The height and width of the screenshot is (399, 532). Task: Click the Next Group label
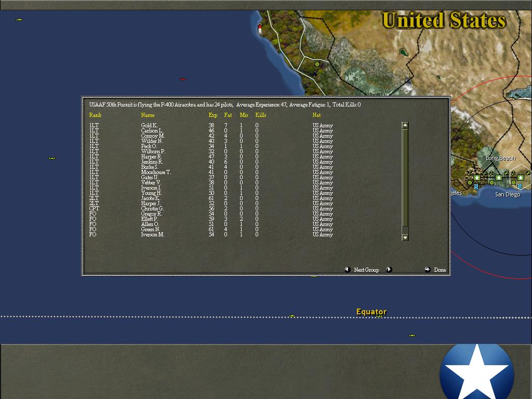[x=366, y=270]
